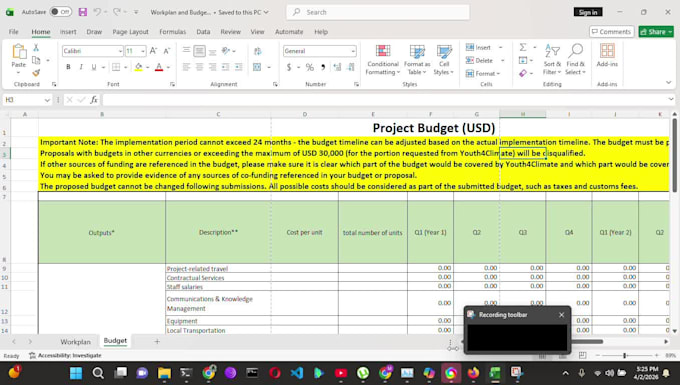Click the Increase Decimal icon

(337, 67)
